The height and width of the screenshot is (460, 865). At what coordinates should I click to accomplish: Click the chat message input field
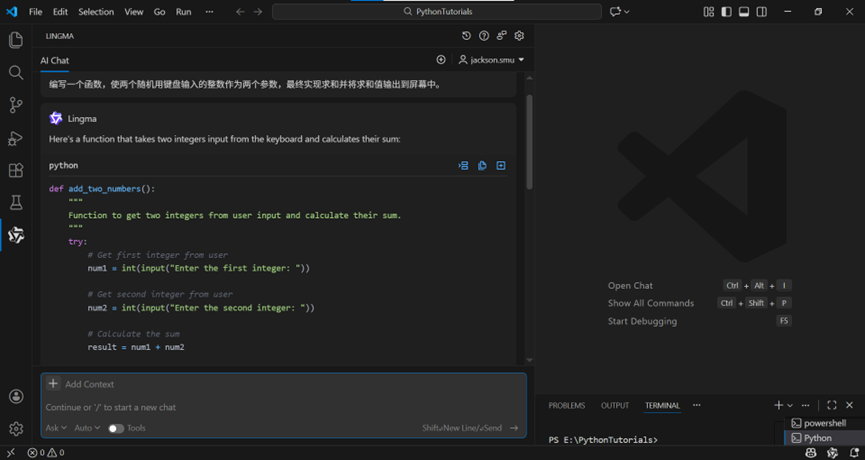tap(284, 407)
